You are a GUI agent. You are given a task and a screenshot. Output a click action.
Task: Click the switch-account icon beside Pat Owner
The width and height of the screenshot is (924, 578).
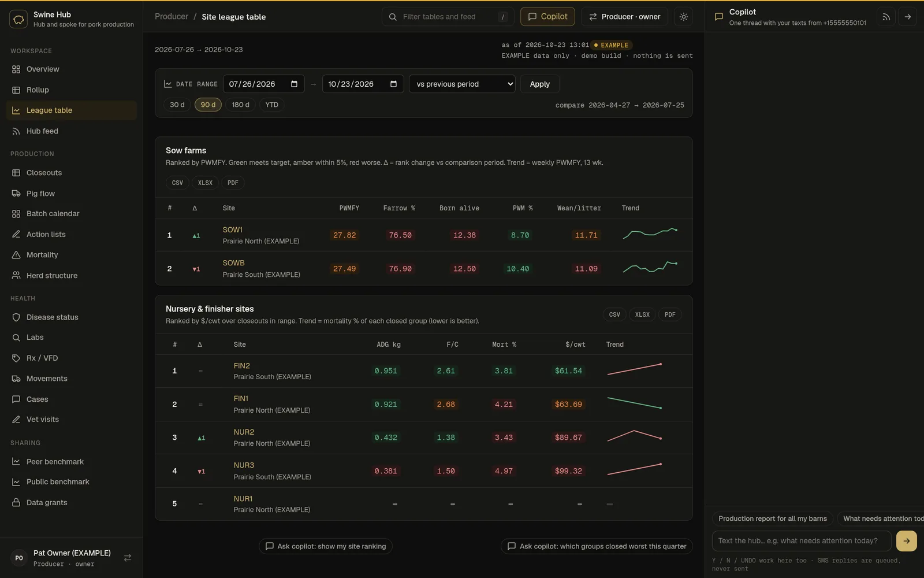pos(128,558)
